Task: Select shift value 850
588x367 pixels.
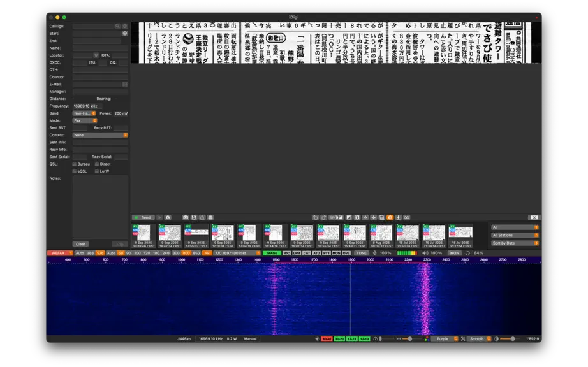Action: click(x=196, y=253)
